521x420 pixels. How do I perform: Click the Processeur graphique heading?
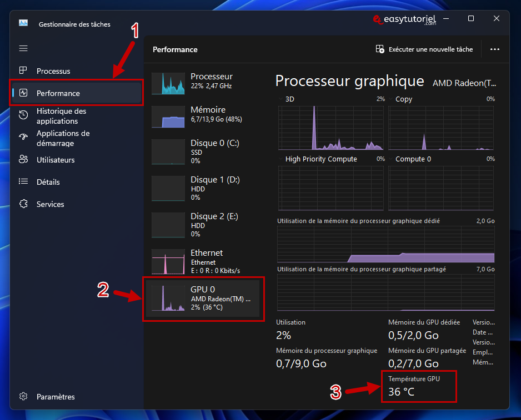pyautogui.click(x=350, y=81)
